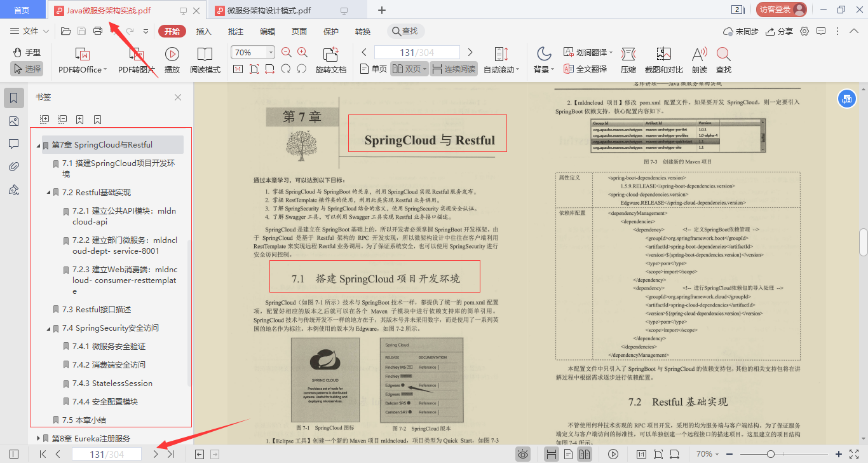868x463 pixels.
Task: Click the PDF转图片 conversion tool
Action: (x=137, y=61)
